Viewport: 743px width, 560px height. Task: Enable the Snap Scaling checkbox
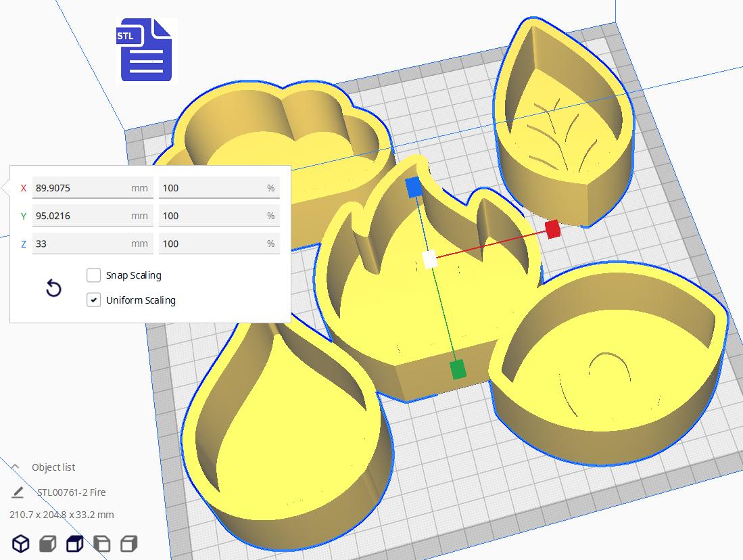tap(93, 275)
